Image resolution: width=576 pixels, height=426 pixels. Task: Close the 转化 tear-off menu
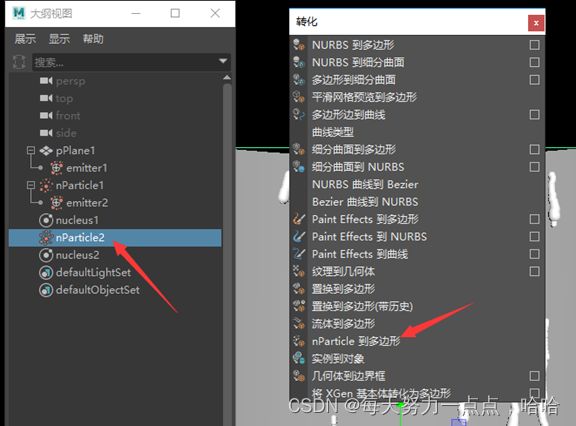click(x=536, y=23)
